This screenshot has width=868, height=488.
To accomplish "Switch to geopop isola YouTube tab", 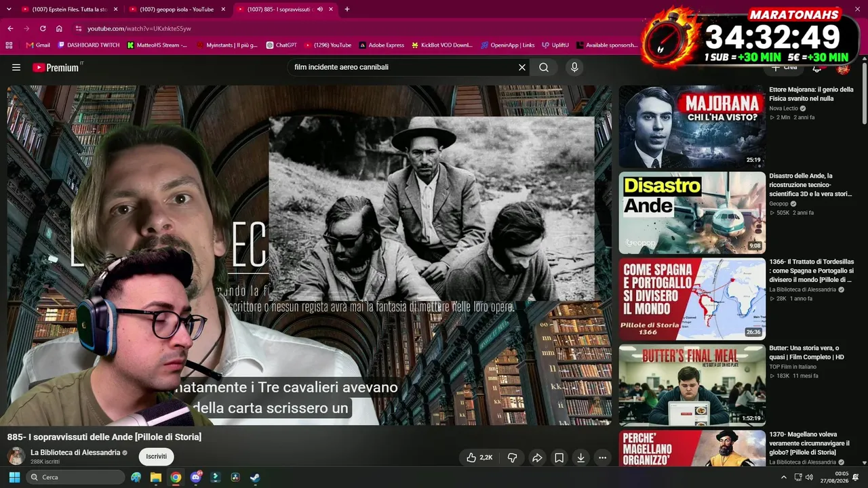I will point(176,9).
